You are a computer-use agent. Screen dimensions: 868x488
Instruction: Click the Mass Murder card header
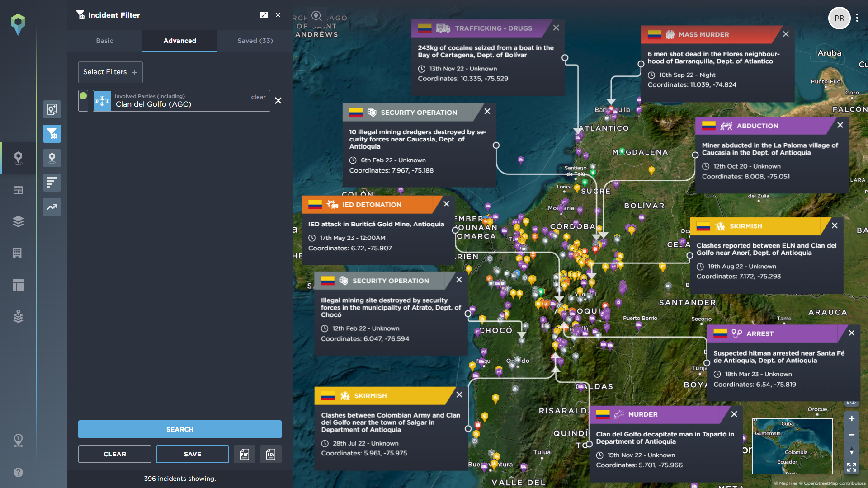(x=711, y=35)
